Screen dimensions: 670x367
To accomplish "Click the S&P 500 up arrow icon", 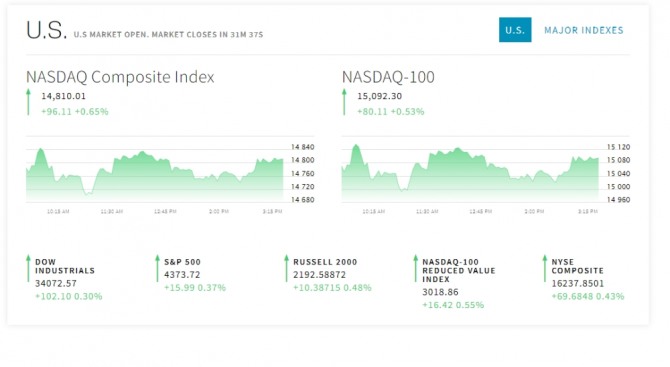I will 157,268.
